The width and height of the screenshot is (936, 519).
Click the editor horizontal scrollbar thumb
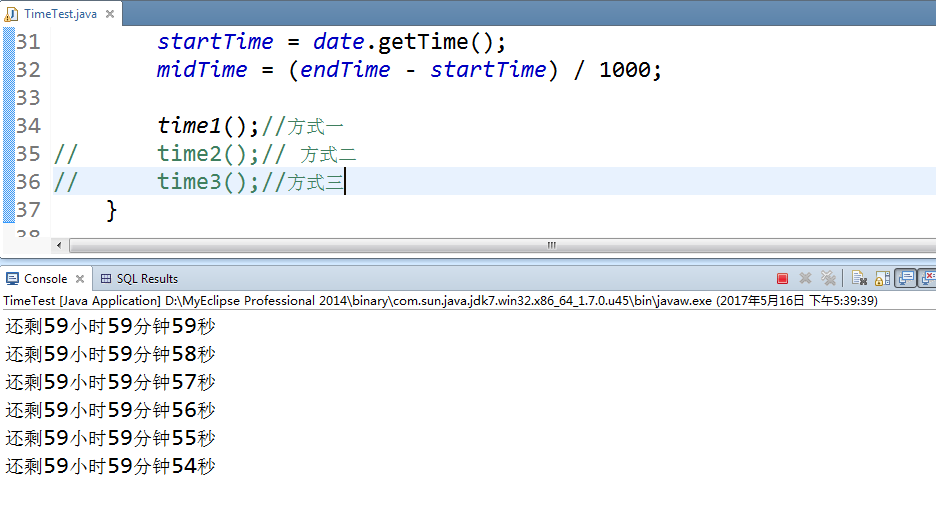click(550, 245)
